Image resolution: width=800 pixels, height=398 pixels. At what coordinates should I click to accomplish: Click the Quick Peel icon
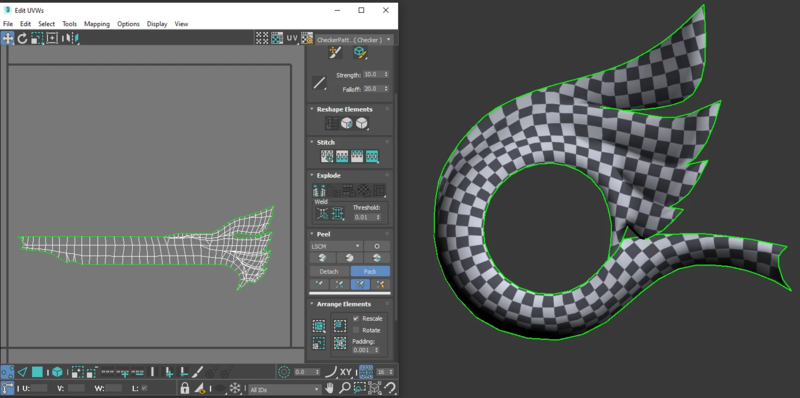coord(322,258)
